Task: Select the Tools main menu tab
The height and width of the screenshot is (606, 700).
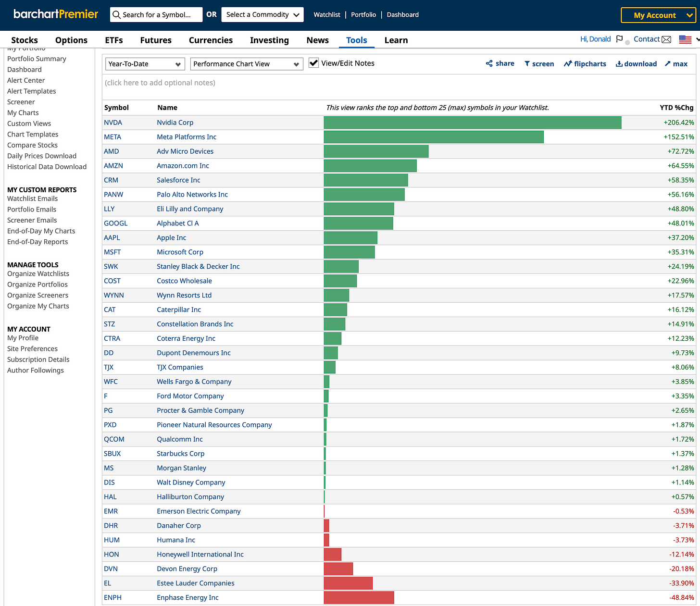Action: [357, 40]
